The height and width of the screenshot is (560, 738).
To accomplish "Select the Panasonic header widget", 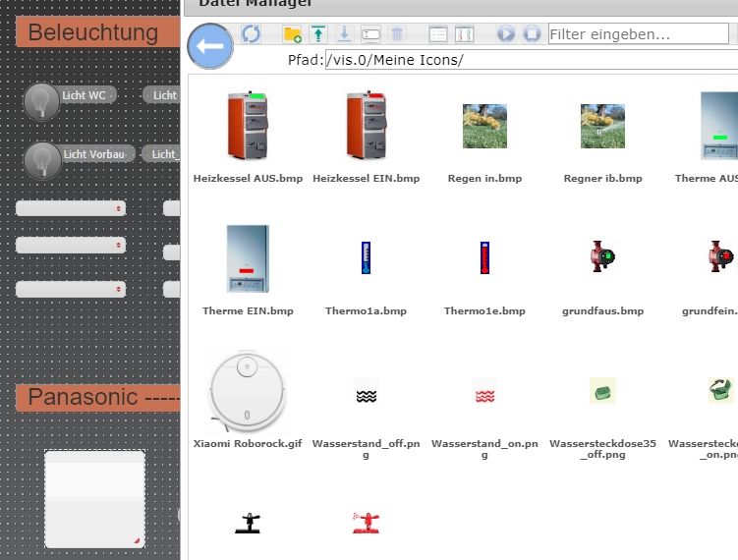I will pos(98,398).
